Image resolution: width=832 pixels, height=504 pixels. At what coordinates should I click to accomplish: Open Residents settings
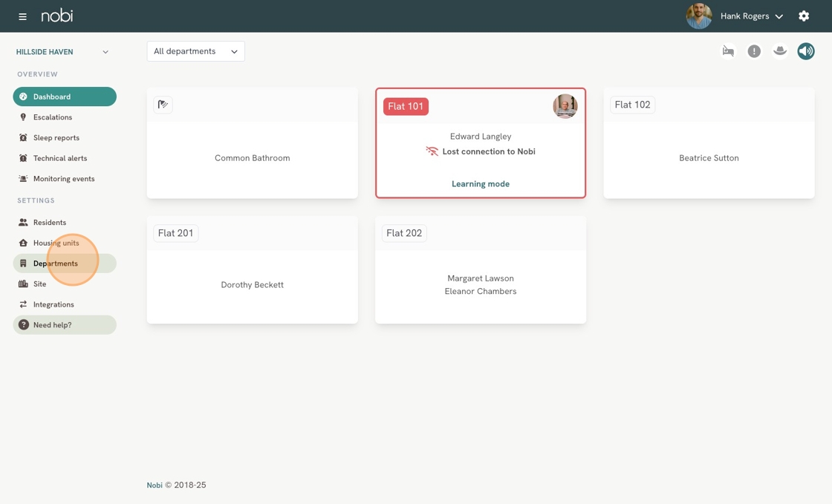coord(65,222)
